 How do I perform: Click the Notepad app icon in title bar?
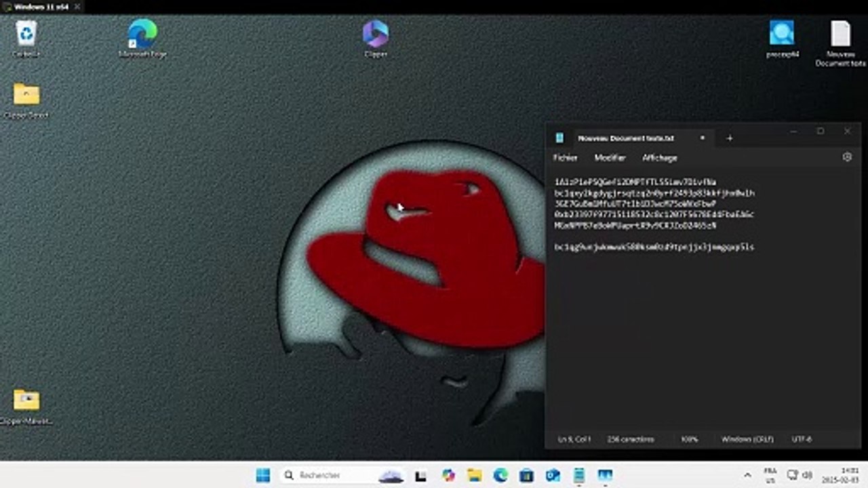pos(559,138)
